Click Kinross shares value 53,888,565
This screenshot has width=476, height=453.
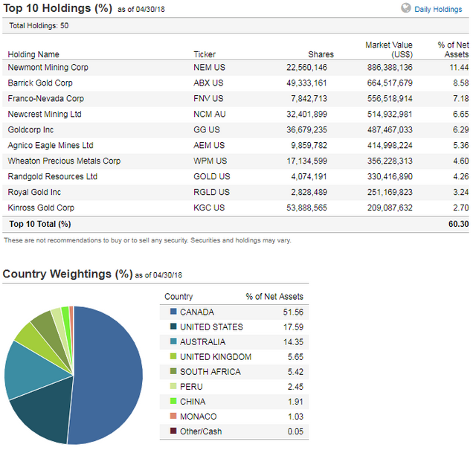tap(306, 208)
